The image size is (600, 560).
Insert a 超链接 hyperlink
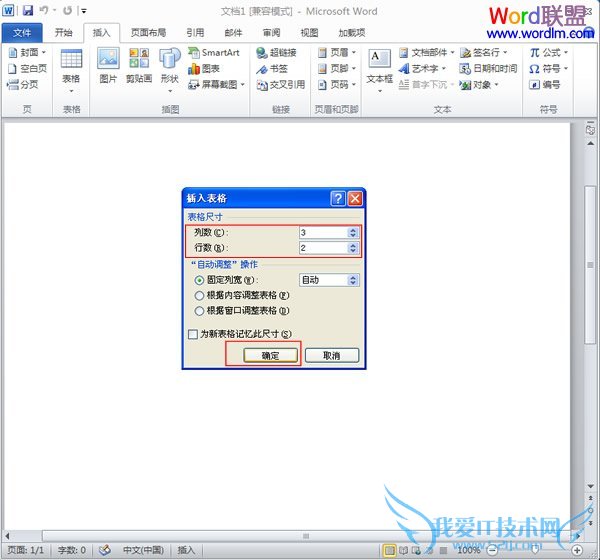[x=276, y=52]
